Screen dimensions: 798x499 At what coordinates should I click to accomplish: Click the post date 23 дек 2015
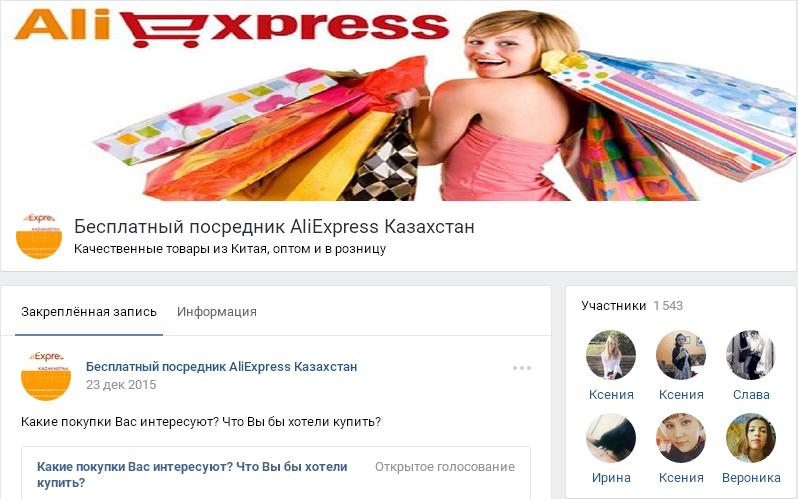[121, 384]
